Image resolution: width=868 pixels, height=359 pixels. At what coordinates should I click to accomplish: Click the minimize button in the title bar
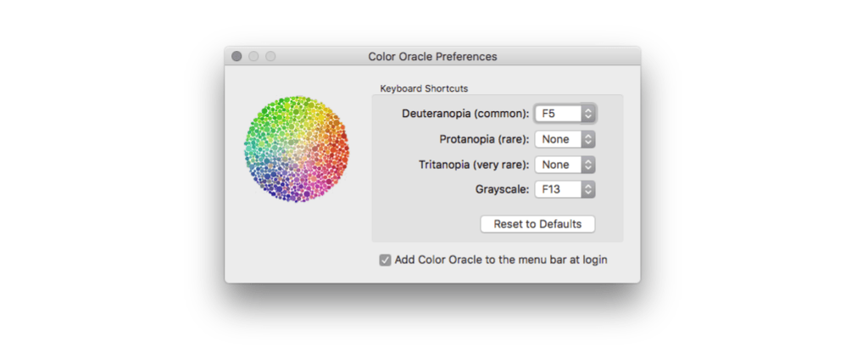pyautogui.click(x=253, y=57)
